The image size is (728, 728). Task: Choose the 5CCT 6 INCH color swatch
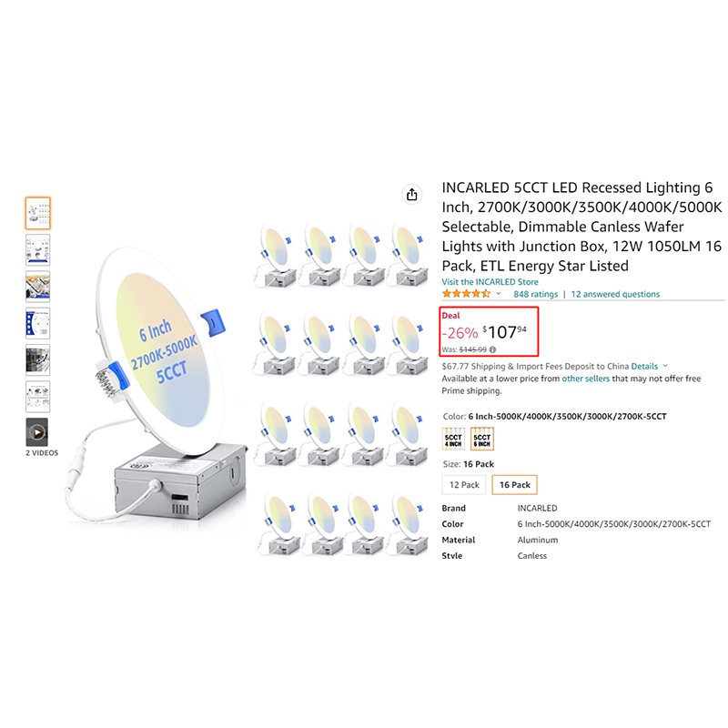(482, 440)
